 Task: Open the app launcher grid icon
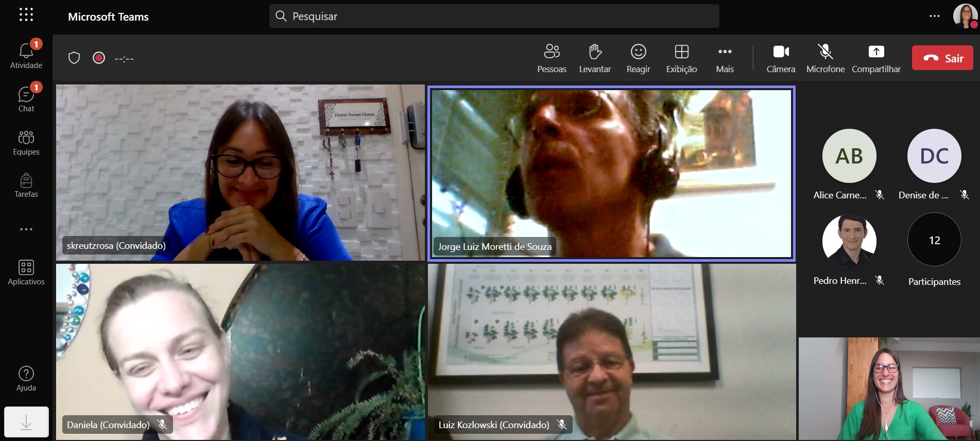click(x=26, y=14)
